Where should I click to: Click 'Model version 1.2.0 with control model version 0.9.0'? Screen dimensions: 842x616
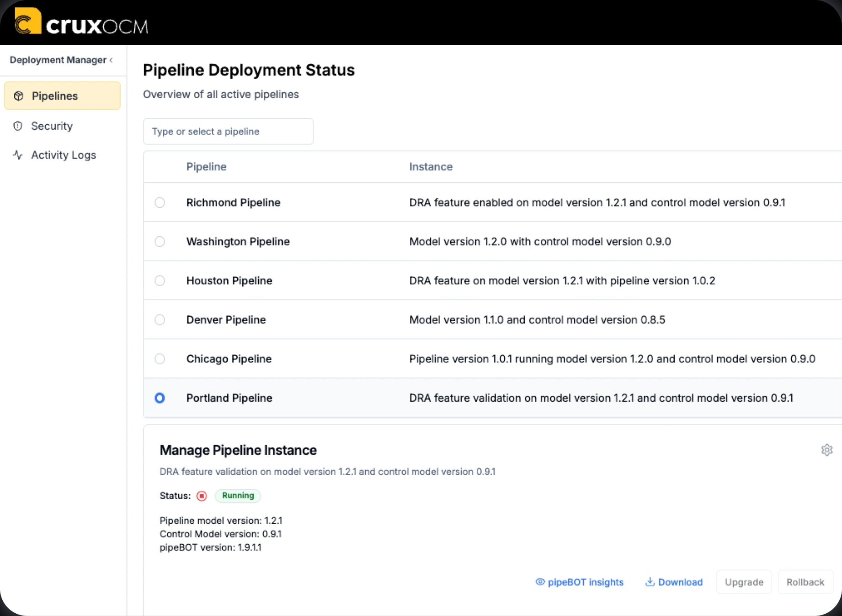540,241
